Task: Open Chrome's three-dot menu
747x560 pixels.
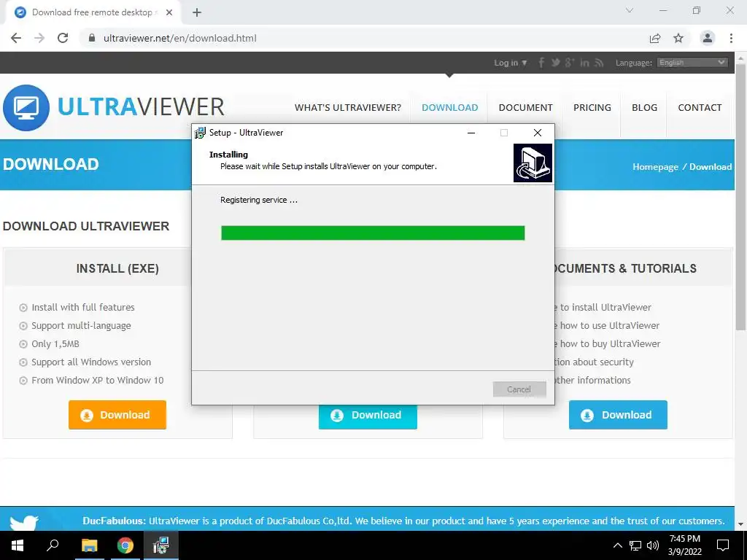Action: [x=731, y=38]
